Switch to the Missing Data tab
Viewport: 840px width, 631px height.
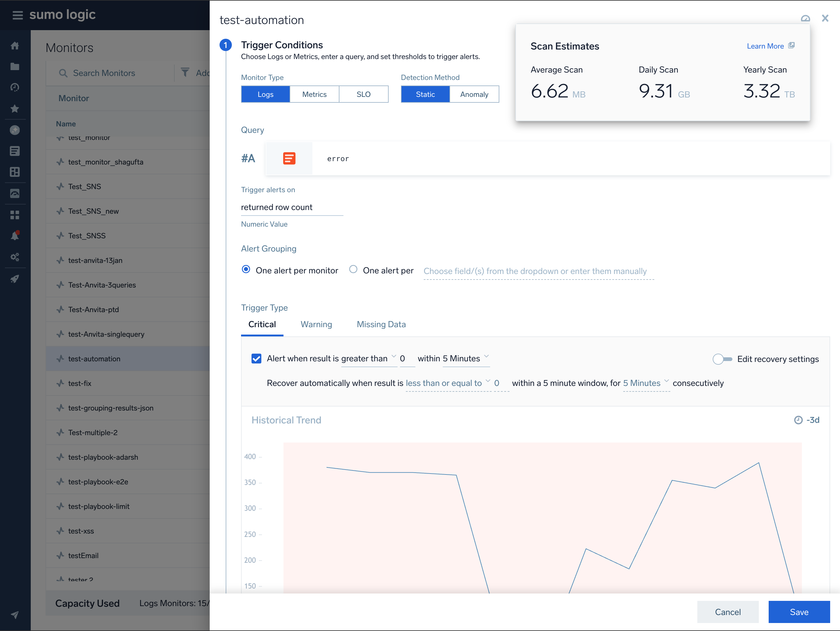pos(381,324)
